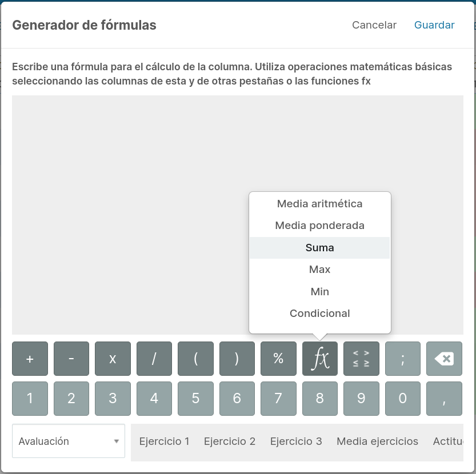Insert the opening parenthesis key

click(195, 359)
